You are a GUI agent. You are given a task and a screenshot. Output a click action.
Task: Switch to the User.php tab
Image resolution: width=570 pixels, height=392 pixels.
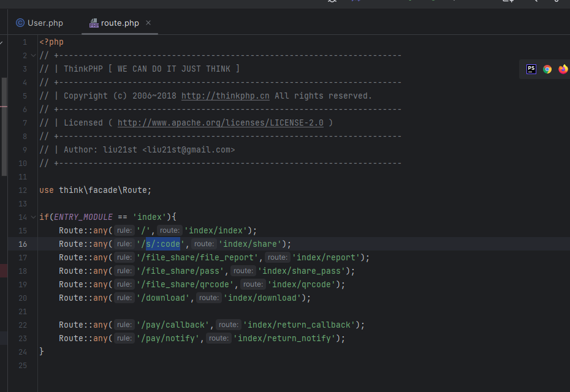pos(40,23)
